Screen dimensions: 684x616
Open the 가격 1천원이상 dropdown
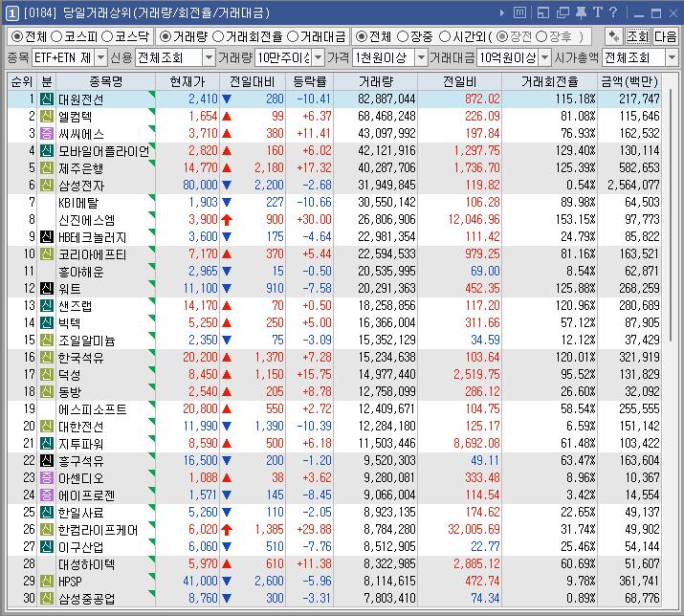(421, 57)
